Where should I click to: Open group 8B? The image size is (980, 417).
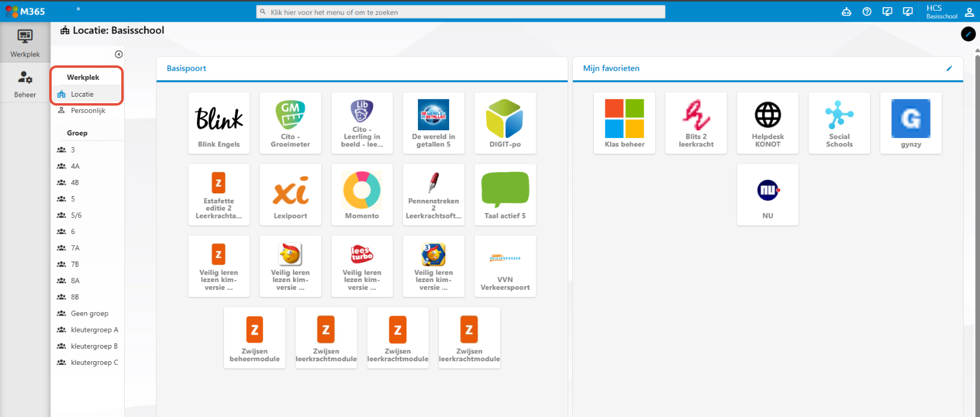88,297
